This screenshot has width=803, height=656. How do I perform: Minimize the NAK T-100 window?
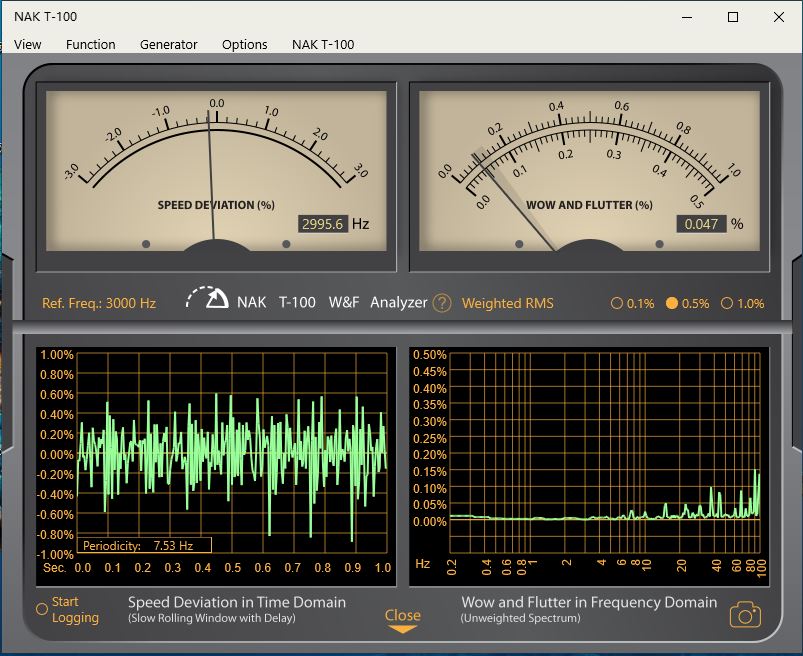[x=687, y=17]
